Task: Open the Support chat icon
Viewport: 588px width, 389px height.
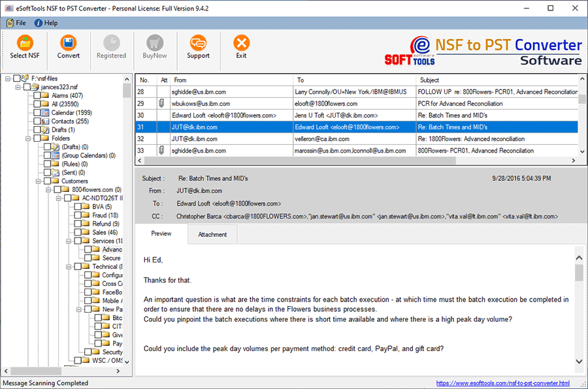Action: 198,42
